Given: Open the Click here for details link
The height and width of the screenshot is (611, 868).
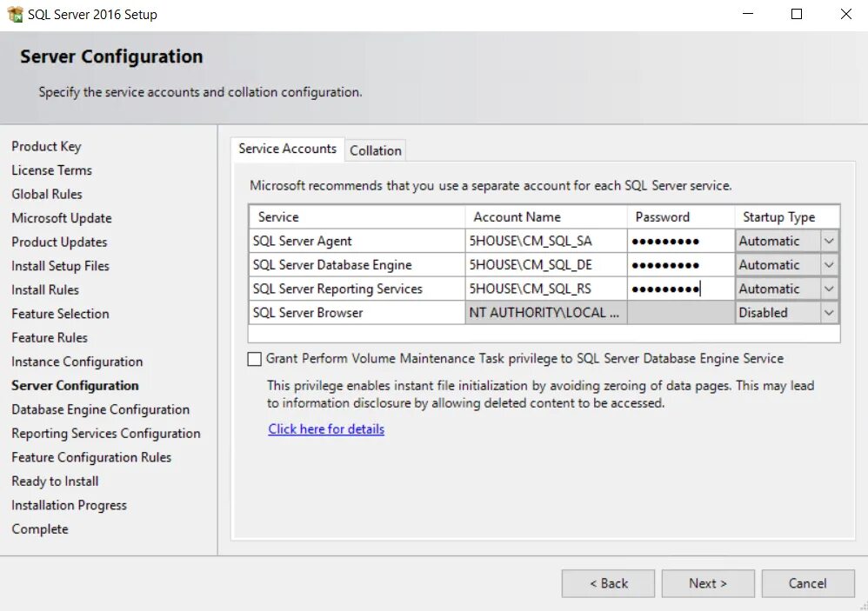Looking at the screenshot, I should coord(326,429).
